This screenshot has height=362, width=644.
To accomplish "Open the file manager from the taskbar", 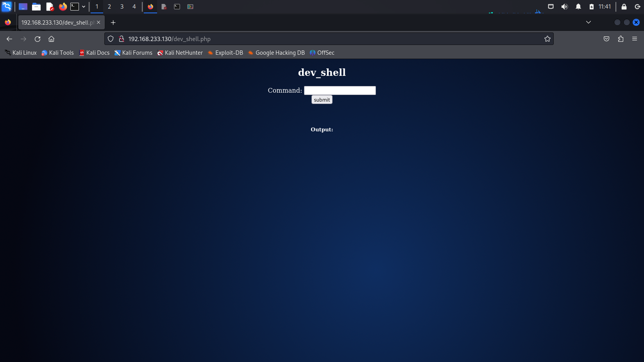I will 36,7.
